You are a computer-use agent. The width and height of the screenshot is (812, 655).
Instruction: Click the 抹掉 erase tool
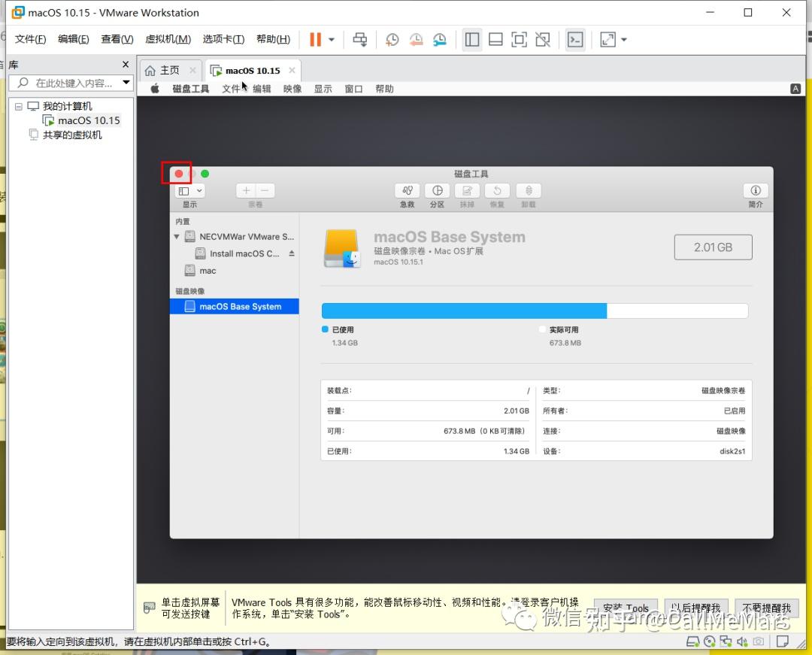467,190
